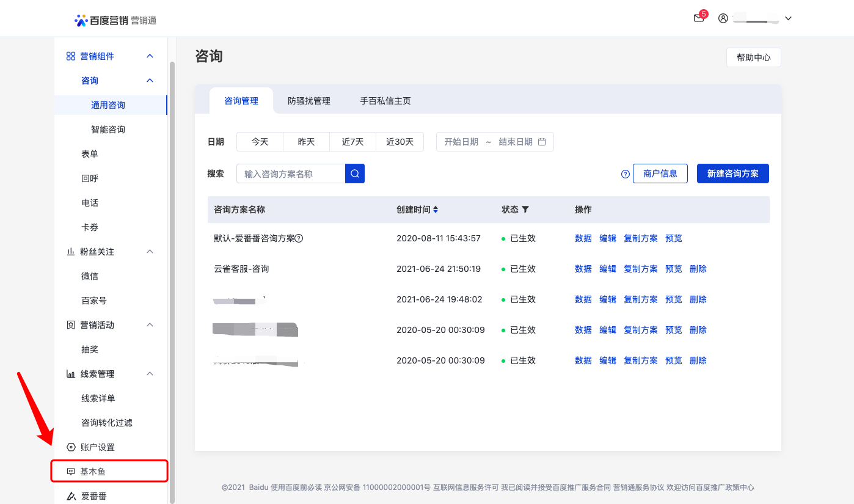The image size is (854, 504).
Task: Click the 新建咨询方案 button
Action: coord(732,173)
